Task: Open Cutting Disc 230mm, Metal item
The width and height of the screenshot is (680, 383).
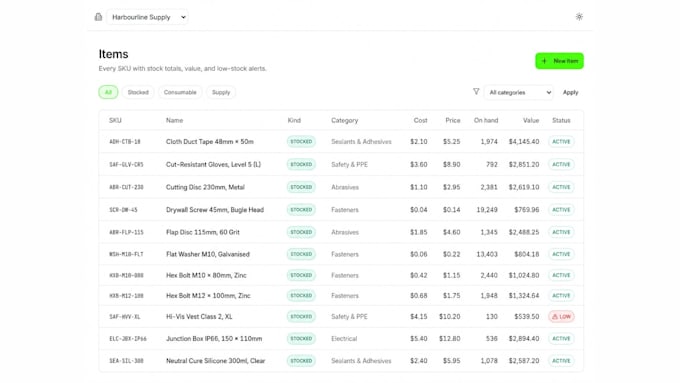Action: coord(205,187)
